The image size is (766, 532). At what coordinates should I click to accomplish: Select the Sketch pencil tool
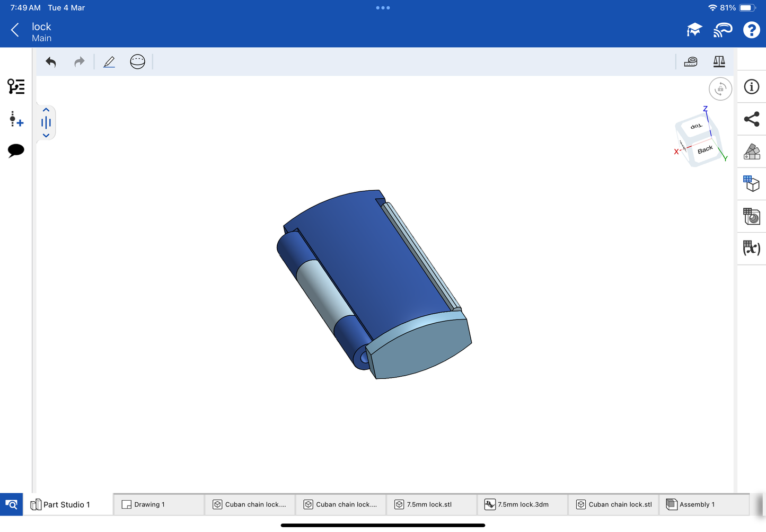[109, 62]
